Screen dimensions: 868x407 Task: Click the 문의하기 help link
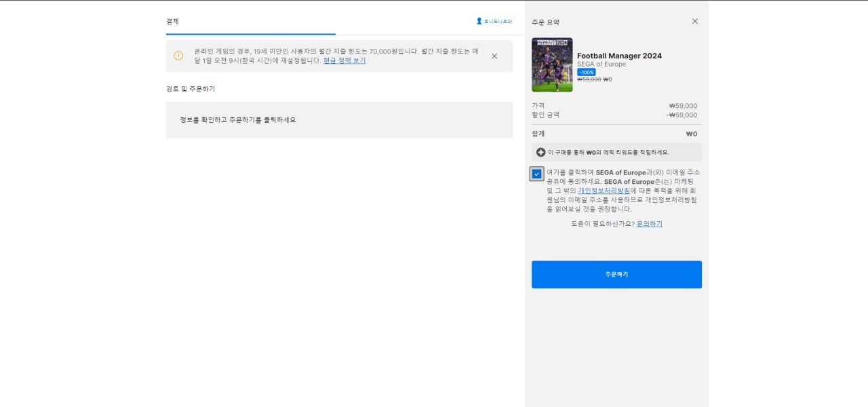click(x=649, y=223)
